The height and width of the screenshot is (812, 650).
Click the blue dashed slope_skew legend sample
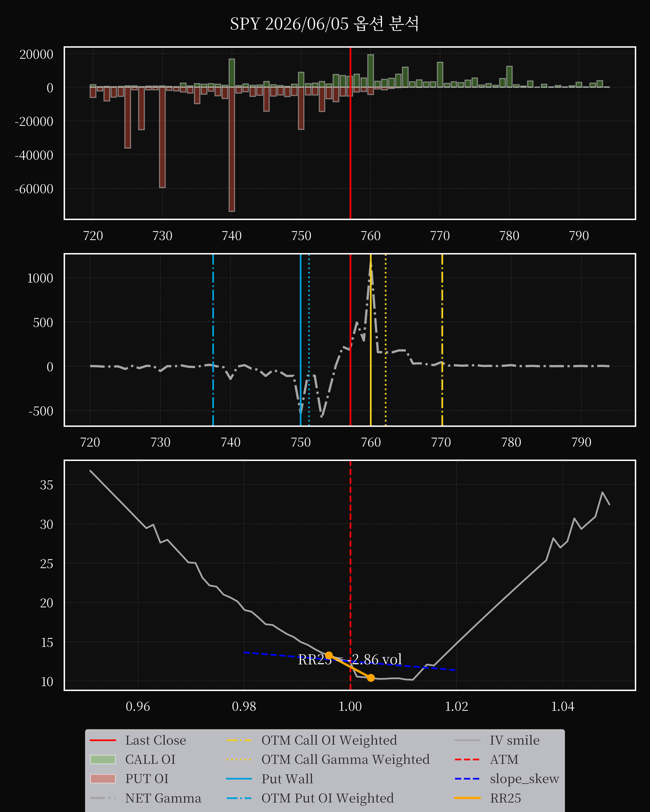pos(467,779)
